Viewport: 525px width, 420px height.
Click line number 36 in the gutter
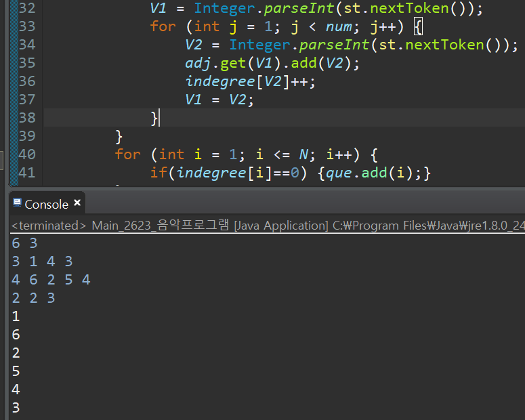27,81
